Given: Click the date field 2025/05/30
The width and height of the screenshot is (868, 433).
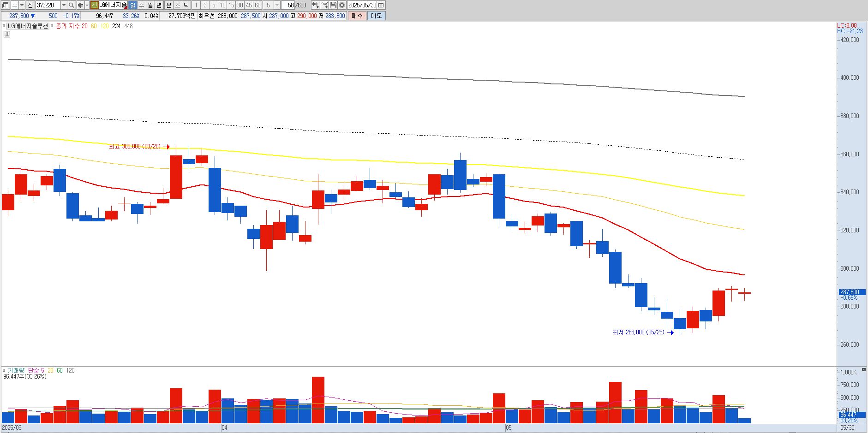Looking at the screenshot, I should point(362,5).
